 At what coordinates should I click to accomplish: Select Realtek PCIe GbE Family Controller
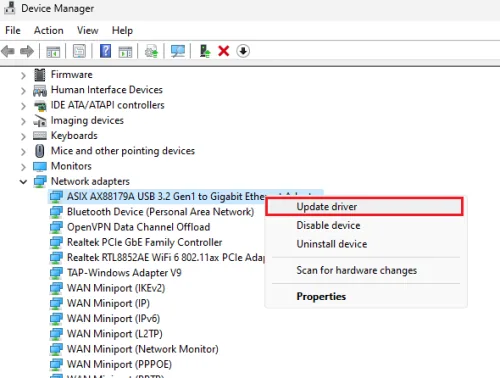(144, 242)
